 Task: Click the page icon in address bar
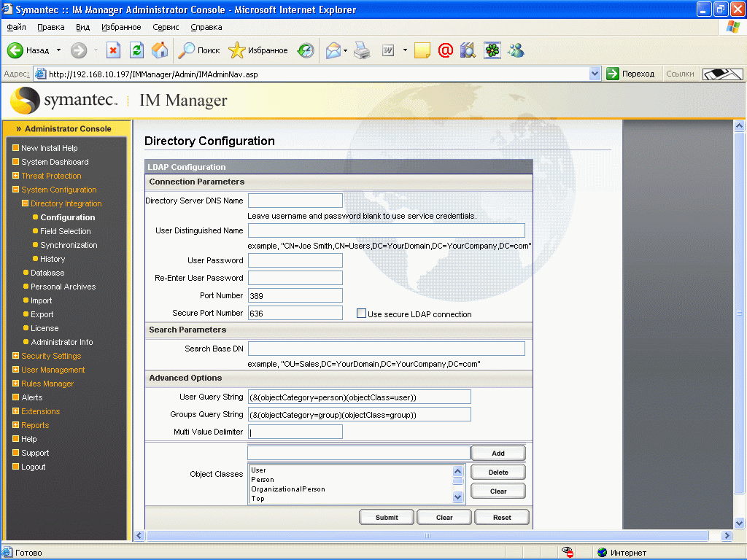point(41,74)
